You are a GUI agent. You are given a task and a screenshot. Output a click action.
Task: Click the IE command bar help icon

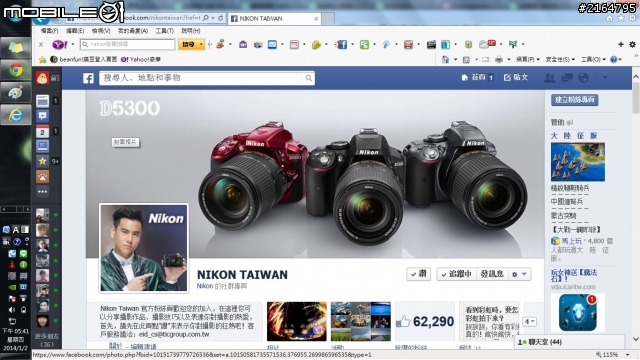point(613,60)
